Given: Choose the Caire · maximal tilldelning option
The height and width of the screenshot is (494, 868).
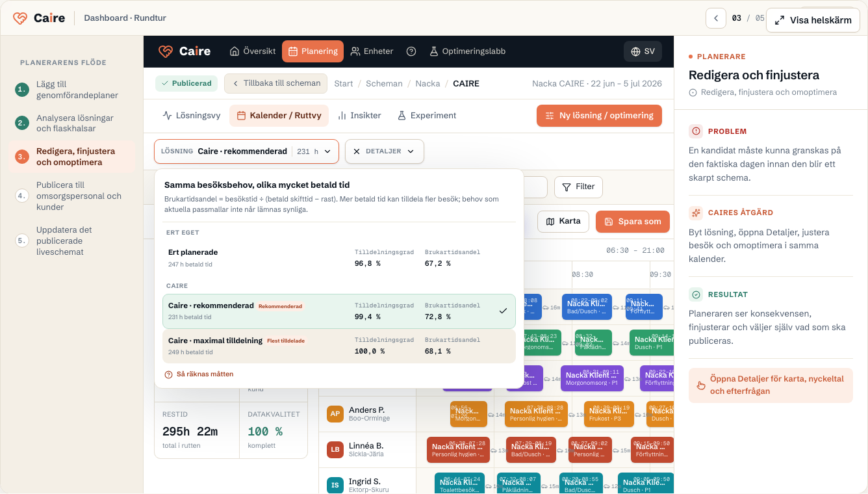Looking at the screenshot, I should 338,346.
